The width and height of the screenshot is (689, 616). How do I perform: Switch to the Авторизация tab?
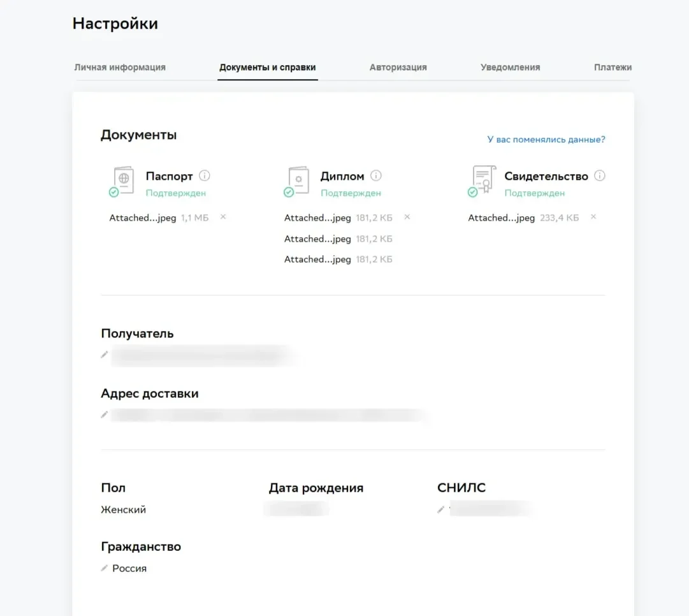point(398,67)
